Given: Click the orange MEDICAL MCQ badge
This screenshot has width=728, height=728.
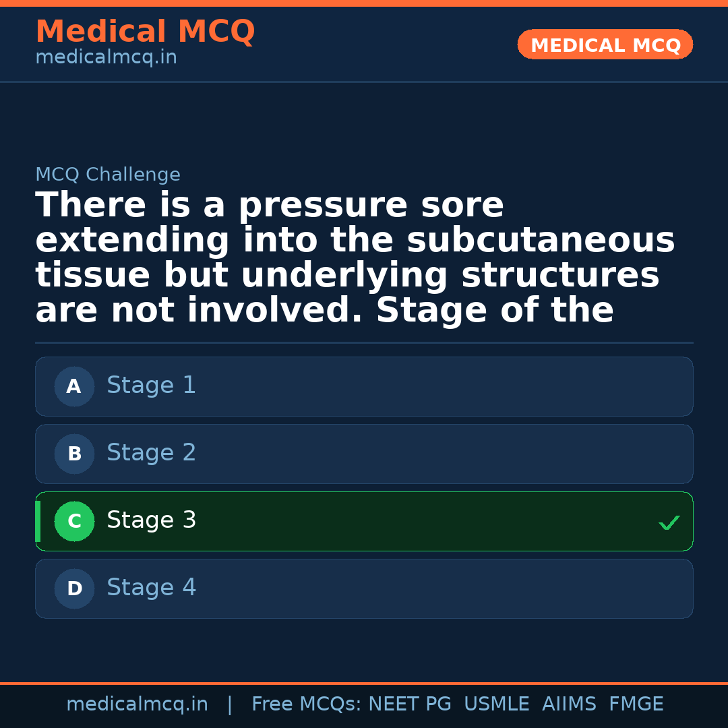Looking at the screenshot, I should pos(605,44).
